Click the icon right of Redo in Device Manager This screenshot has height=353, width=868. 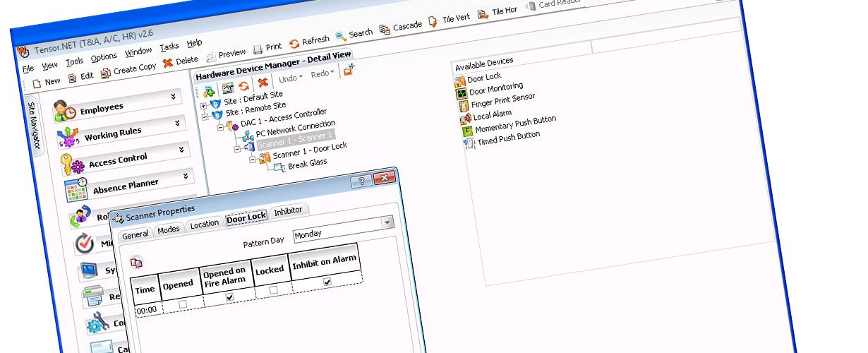(x=348, y=70)
